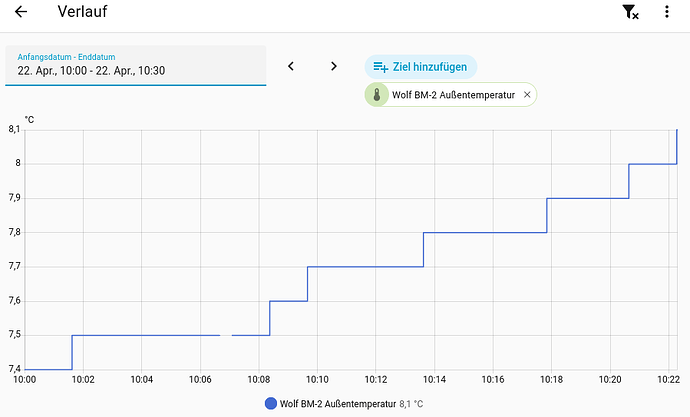The width and height of the screenshot is (690, 417).
Task: Clear the filter with the funnel icon
Action: [631, 12]
